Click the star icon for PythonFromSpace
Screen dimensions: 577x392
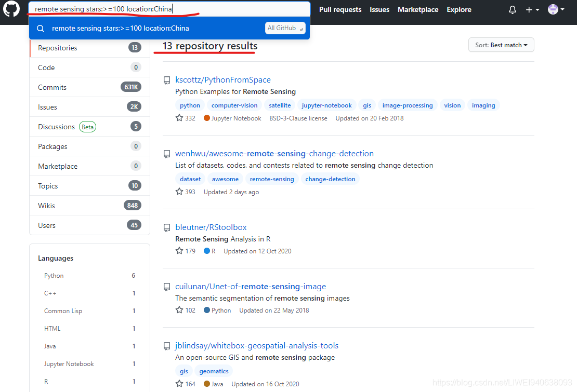(179, 118)
